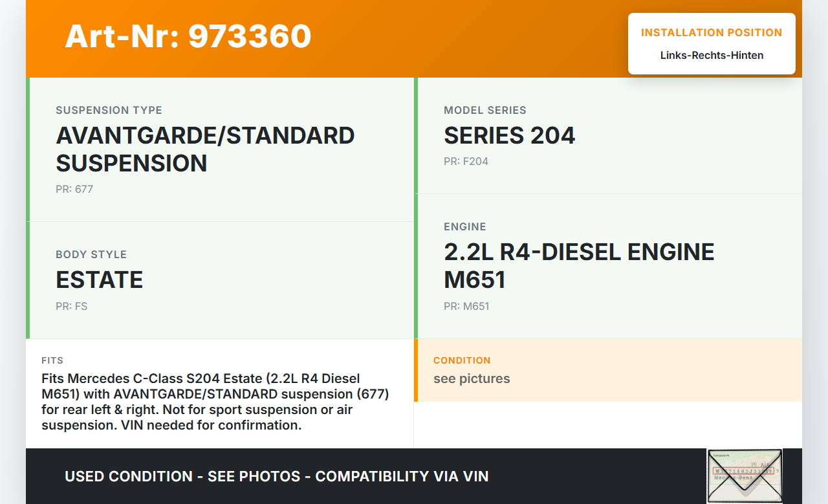Click the Fits section label
Viewport: 828px width, 504px height.
click(x=52, y=360)
